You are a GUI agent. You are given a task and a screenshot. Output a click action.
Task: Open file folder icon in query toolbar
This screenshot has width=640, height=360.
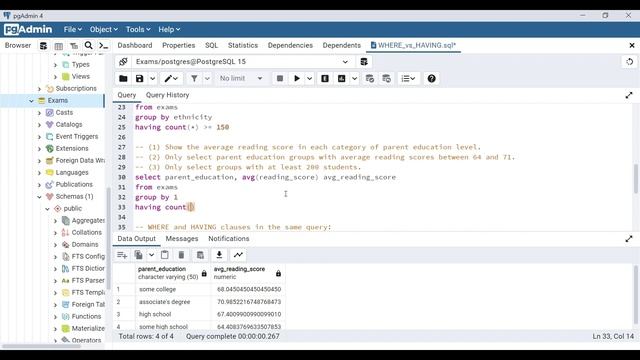click(123, 78)
